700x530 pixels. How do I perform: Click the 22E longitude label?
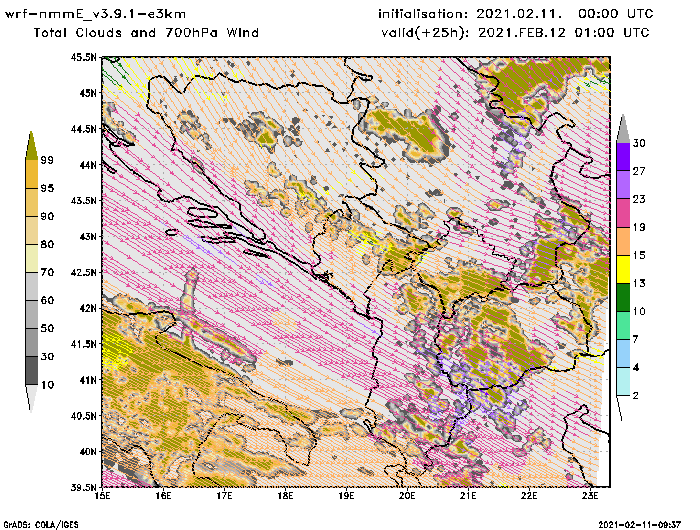pyautogui.click(x=529, y=497)
